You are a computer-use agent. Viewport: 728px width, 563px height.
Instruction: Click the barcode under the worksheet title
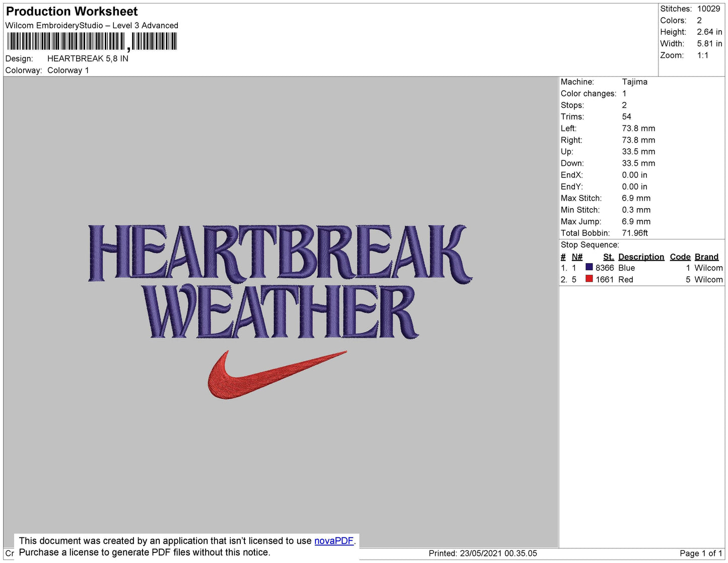(92, 41)
